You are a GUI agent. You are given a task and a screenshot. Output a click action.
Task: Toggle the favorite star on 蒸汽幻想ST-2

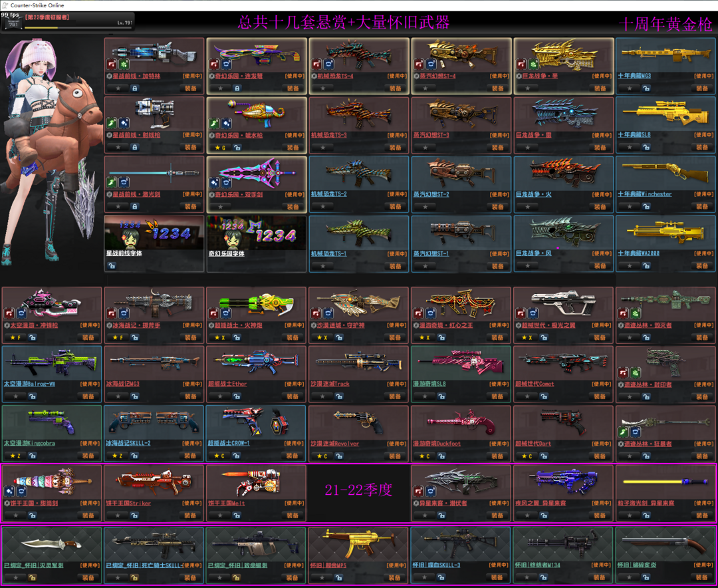[x=425, y=206]
